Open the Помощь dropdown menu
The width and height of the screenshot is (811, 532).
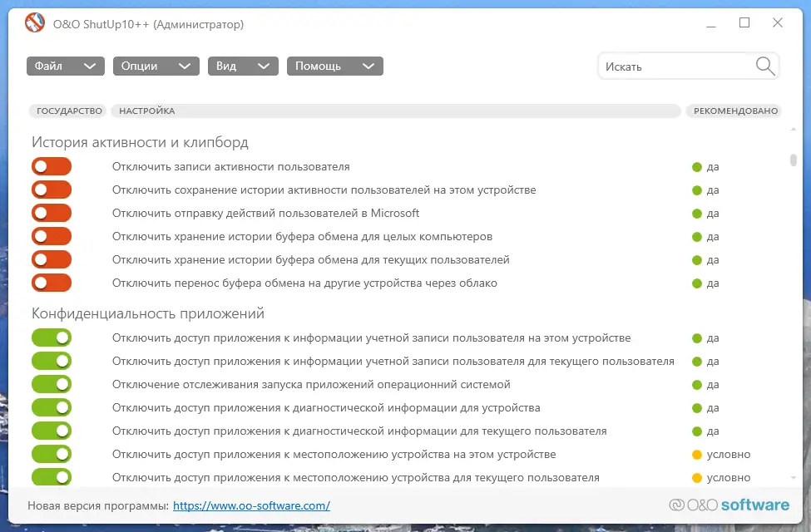335,66
